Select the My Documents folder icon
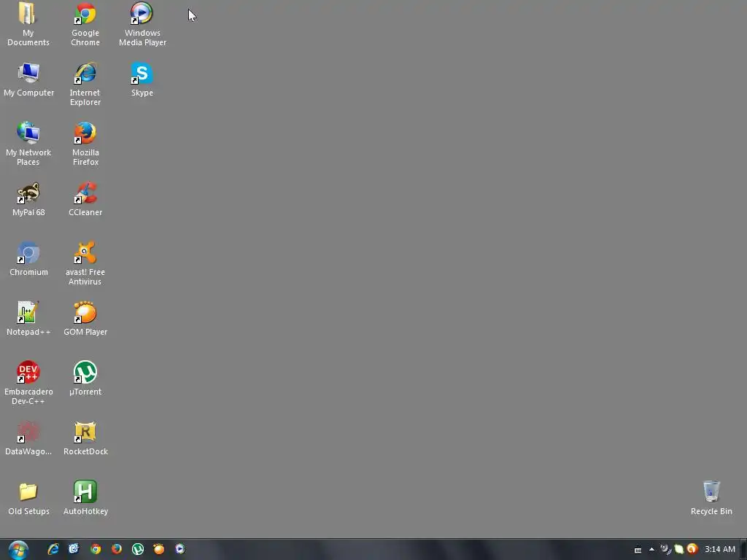 (28, 24)
